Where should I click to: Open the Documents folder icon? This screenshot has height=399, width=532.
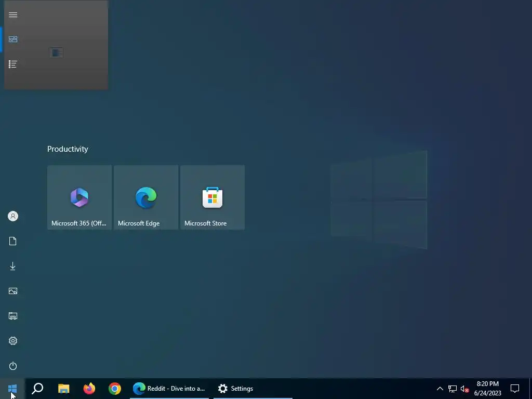13,241
